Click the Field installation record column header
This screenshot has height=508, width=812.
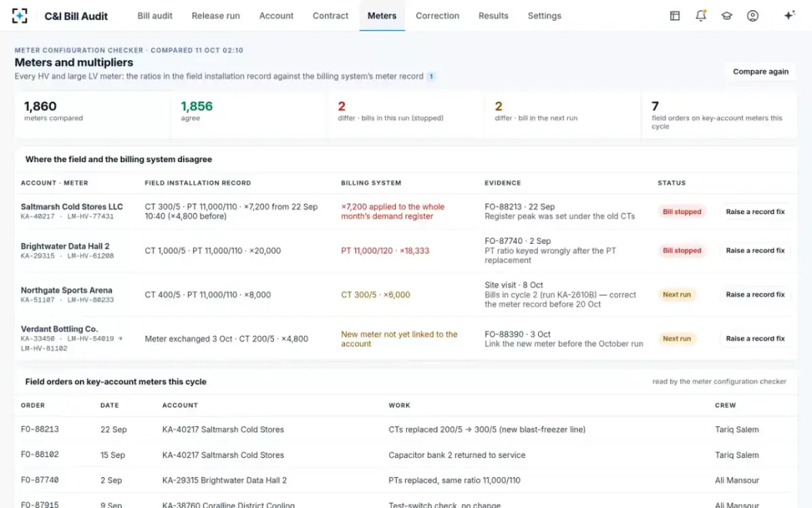tap(198, 183)
